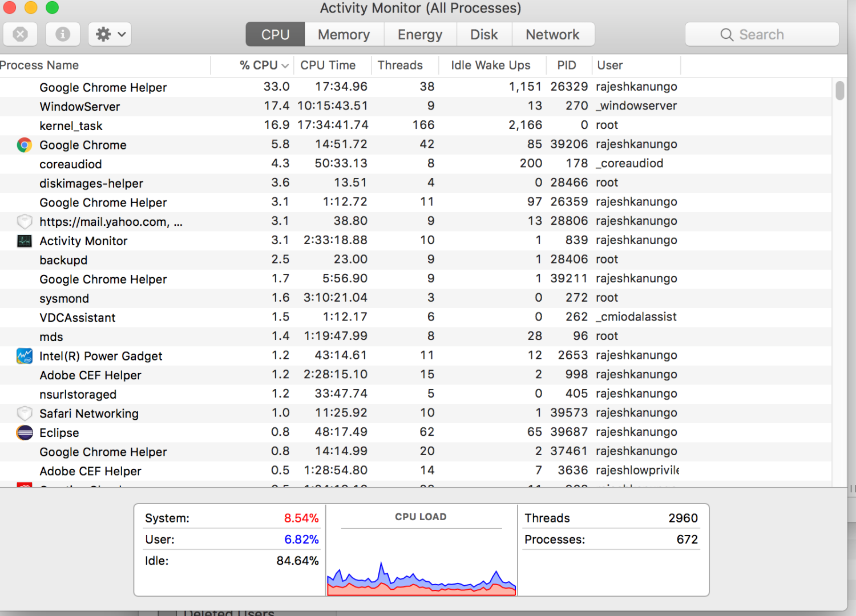Click the System 8.54% value
Screen dimensions: 856x616
[x=301, y=518]
